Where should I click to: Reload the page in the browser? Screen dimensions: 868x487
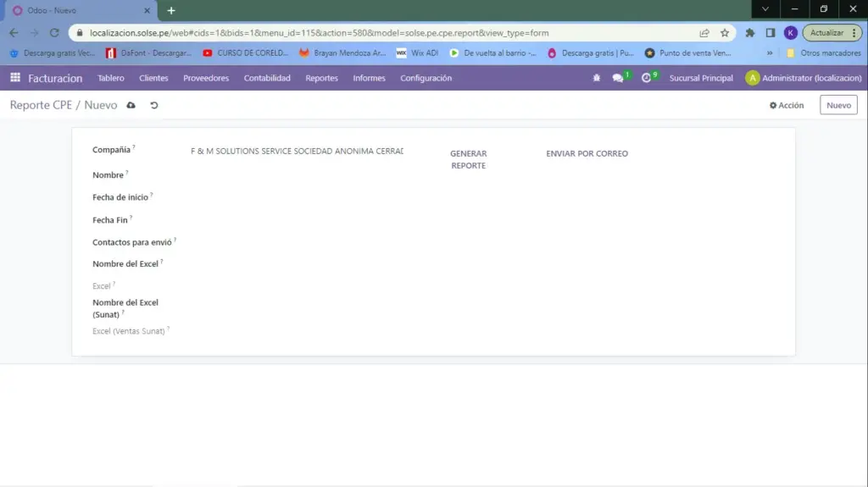pos(54,33)
